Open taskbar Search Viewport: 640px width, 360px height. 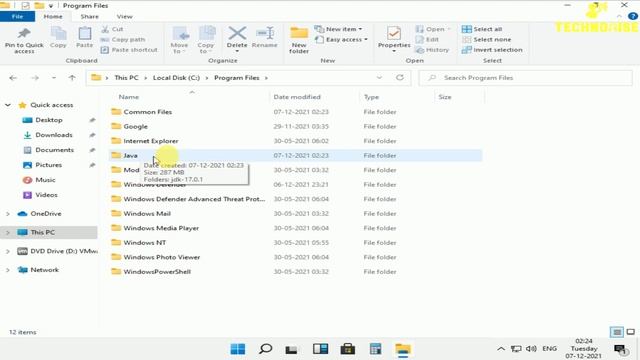[265, 349]
